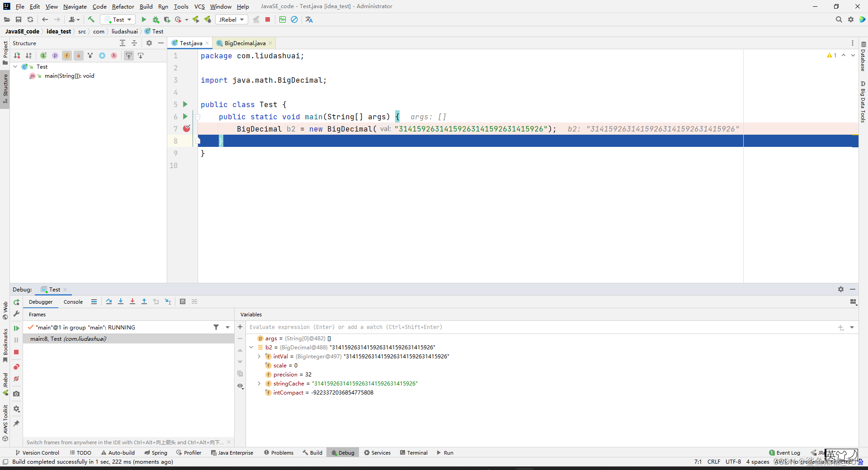Open Search Everywhere magnifier icon
The image size is (868, 470).
tap(839, 19)
